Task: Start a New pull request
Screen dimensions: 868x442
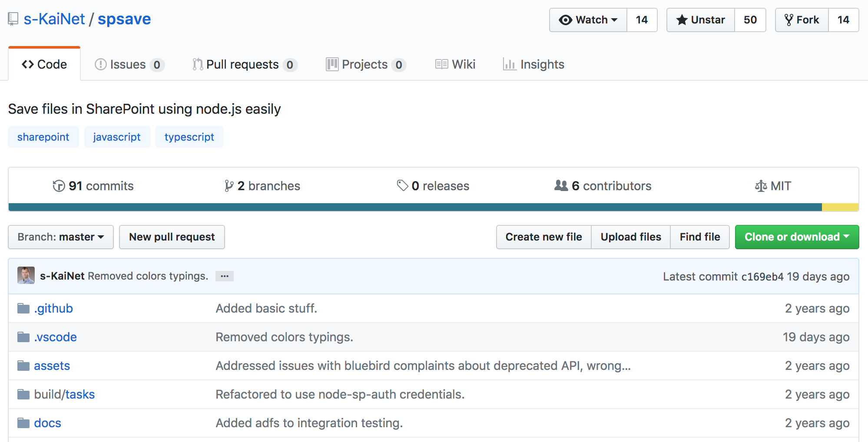Action: pyautogui.click(x=172, y=237)
